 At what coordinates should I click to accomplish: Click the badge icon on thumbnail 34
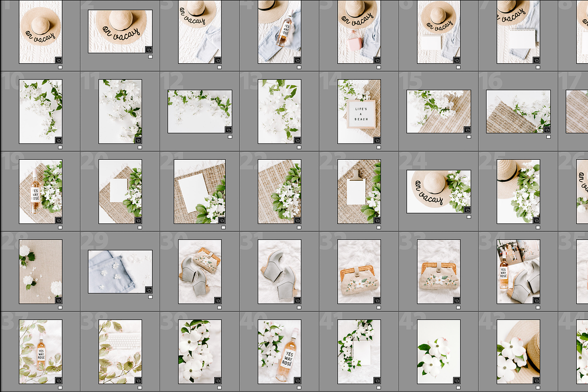tap(536, 300)
